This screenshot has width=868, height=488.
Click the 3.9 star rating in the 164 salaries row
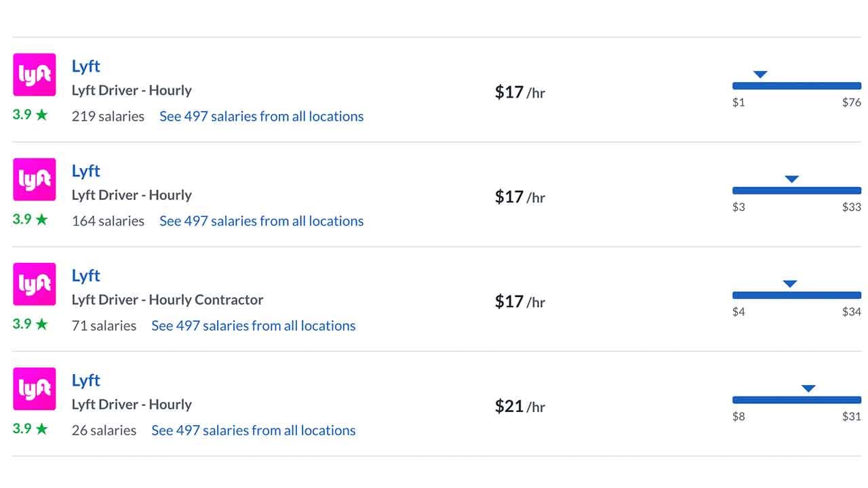coord(31,220)
